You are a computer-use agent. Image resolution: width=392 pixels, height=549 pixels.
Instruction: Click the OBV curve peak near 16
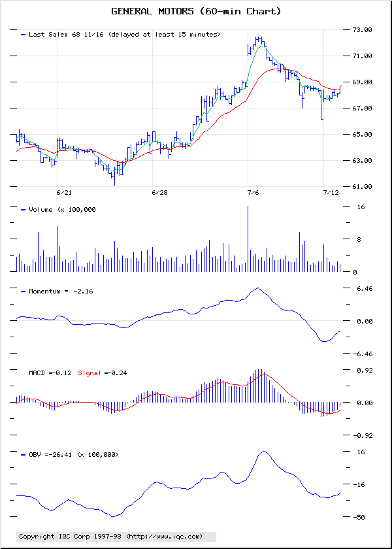[x=263, y=452]
